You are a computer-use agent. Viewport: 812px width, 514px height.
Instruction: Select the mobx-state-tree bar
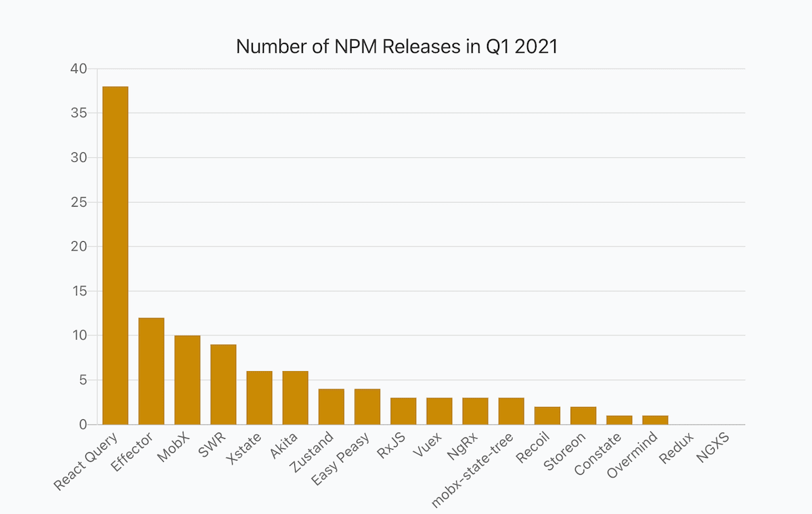click(x=511, y=411)
